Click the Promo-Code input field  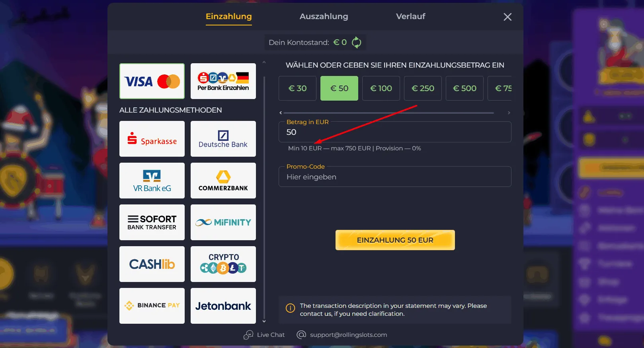click(395, 177)
